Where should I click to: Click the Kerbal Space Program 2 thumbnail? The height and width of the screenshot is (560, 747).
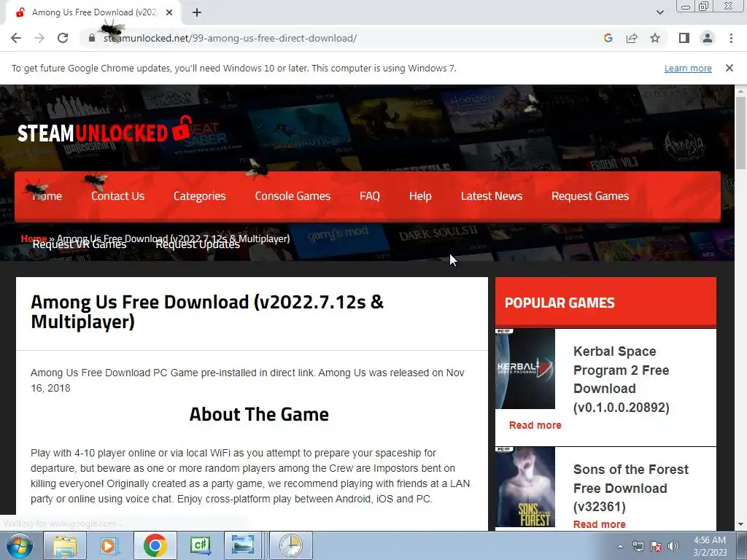525,368
